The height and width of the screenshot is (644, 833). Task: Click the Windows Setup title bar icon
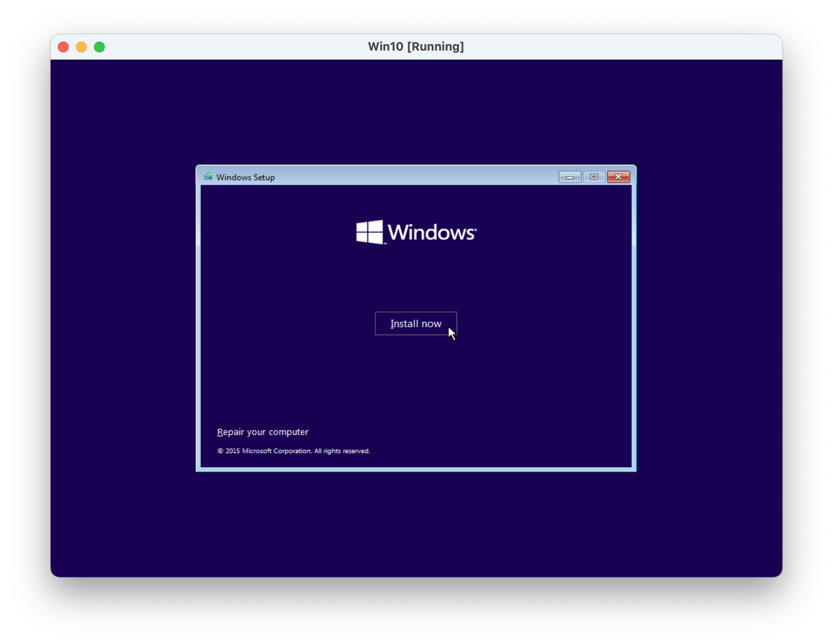coord(208,177)
